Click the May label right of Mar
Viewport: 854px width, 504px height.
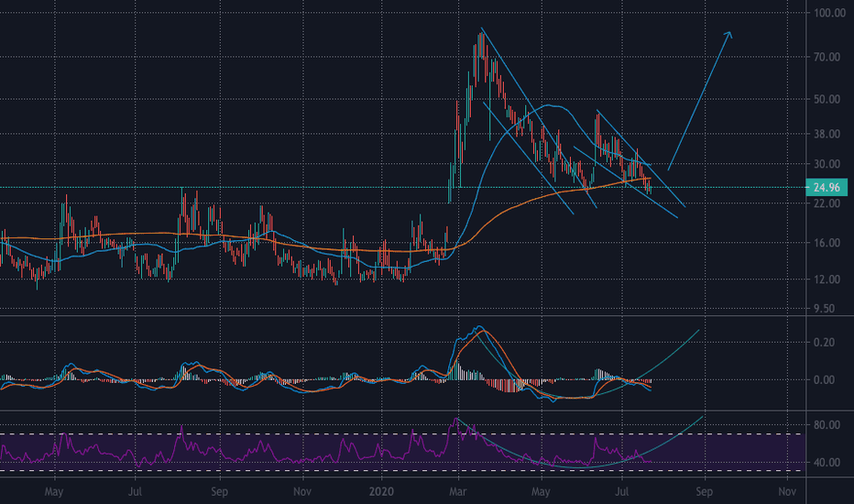(x=541, y=492)
